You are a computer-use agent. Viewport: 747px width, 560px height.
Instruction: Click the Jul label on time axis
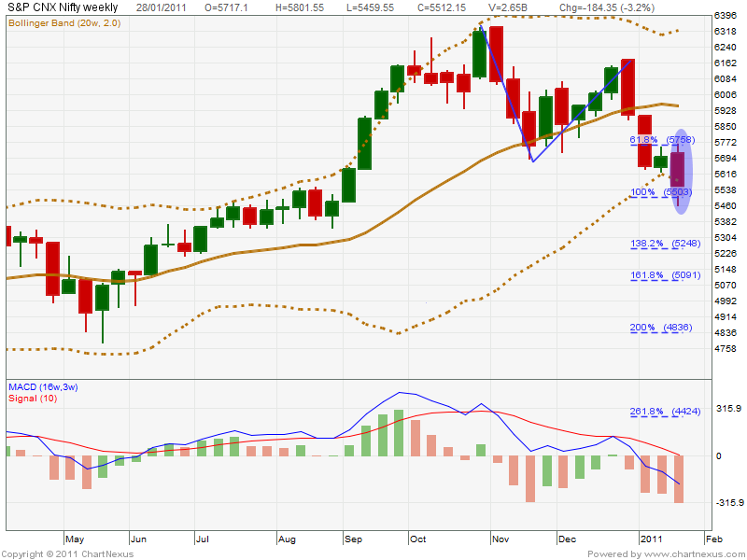[x=203, y=539]
